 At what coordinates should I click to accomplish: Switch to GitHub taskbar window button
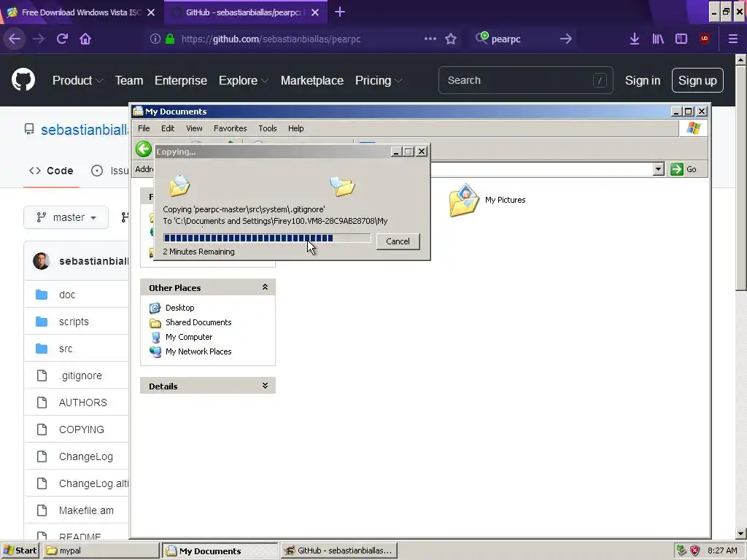[x=338, y=551]
